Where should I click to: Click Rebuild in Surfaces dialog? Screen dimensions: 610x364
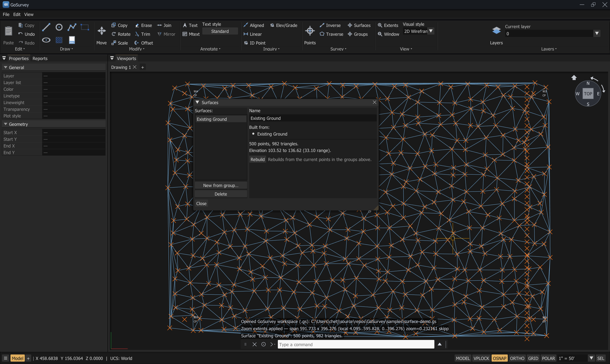pyautogui.click(x=258, y=159)
